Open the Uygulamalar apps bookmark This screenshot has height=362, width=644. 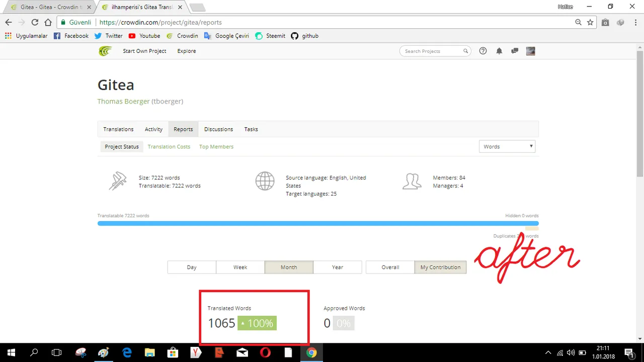[26, 36]
